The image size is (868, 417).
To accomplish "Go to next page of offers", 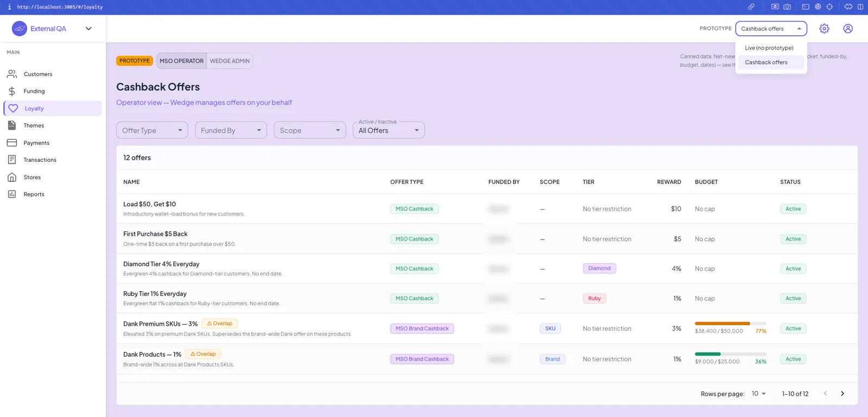I will click(x=843, y=394).
